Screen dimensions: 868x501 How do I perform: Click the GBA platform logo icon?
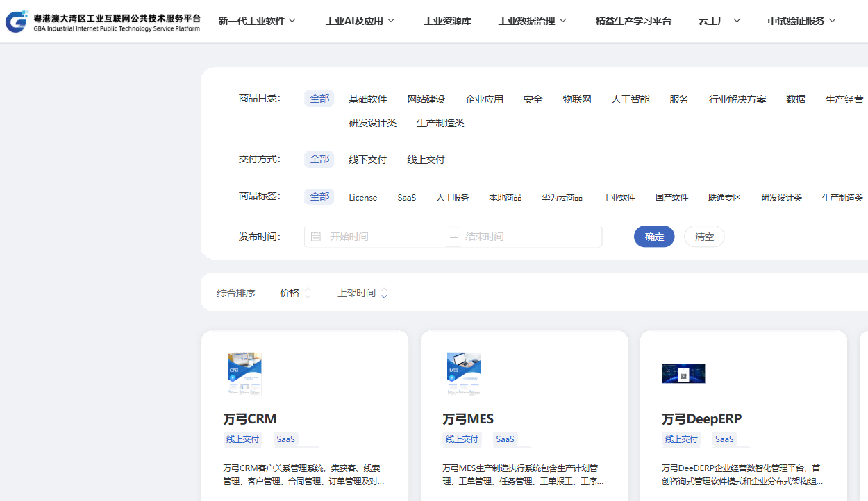(17, 22)
